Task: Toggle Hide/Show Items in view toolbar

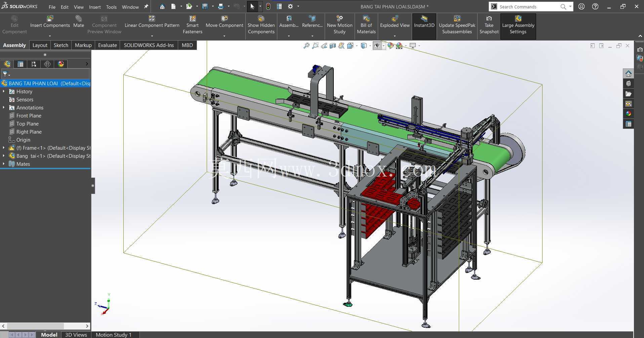Action: (x=377, y=46)
